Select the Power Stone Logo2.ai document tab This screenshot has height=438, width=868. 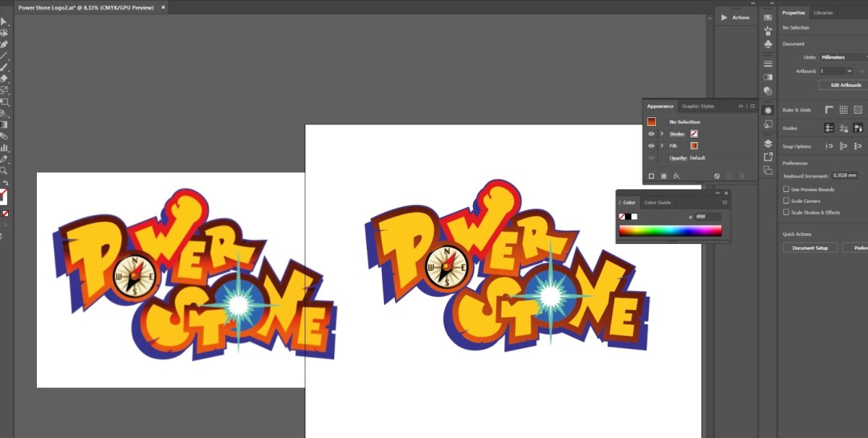click(x=88, y=7)
